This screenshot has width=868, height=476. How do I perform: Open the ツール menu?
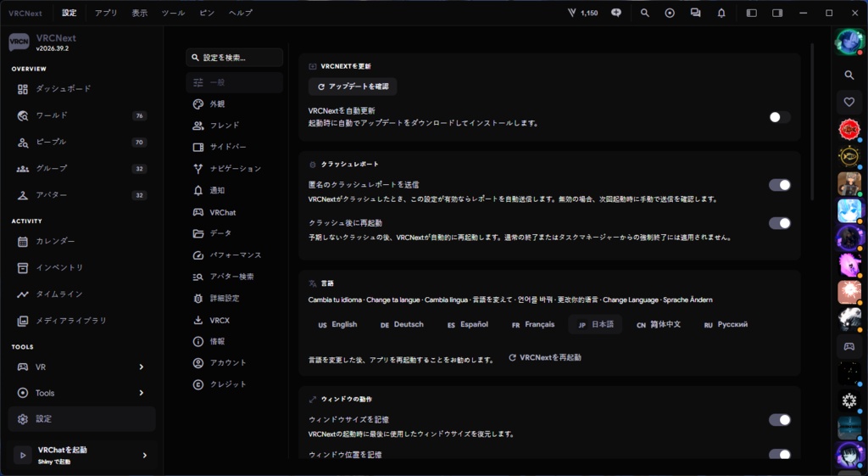[x=173, y=13]
